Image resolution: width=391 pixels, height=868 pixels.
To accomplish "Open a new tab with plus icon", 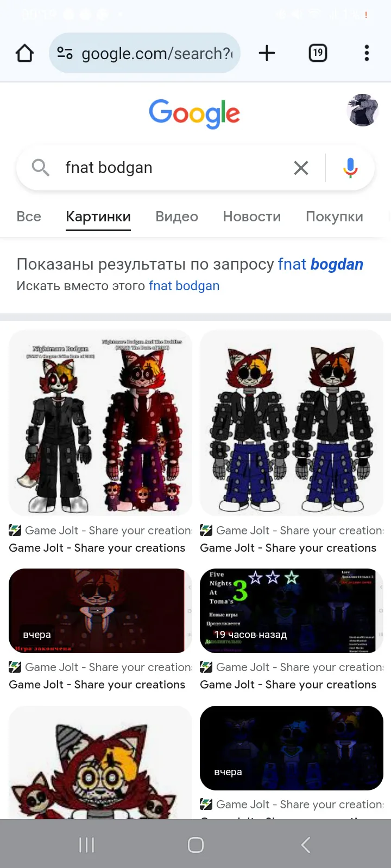I will 267,53.
